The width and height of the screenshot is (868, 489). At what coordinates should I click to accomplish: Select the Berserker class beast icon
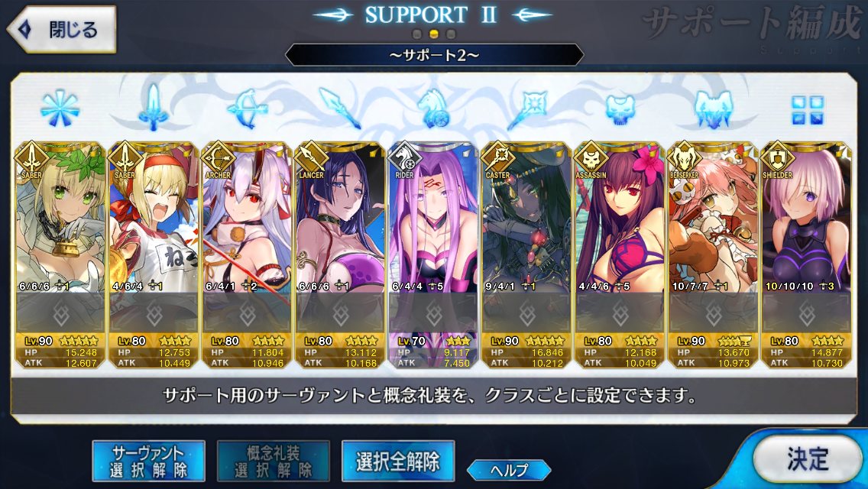713,109
